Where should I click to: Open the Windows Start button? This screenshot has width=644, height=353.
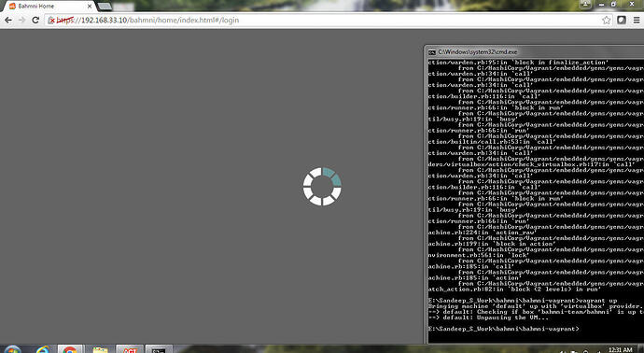click(x=12, y=350)
